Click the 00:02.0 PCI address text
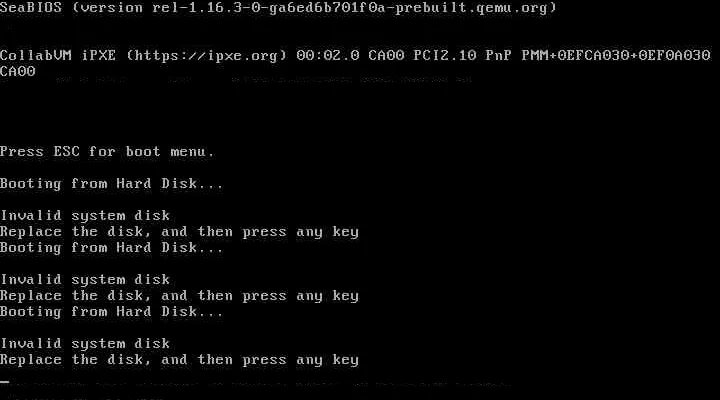The width and height of the screenshot is (720, 400). 327,56
